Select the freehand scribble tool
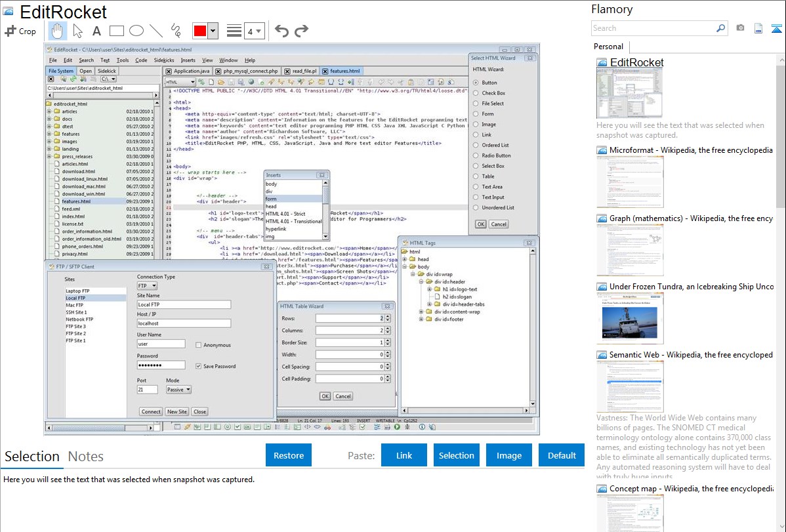Image resolution: width=786 pixels, height=532 pixels. [176, 31]
